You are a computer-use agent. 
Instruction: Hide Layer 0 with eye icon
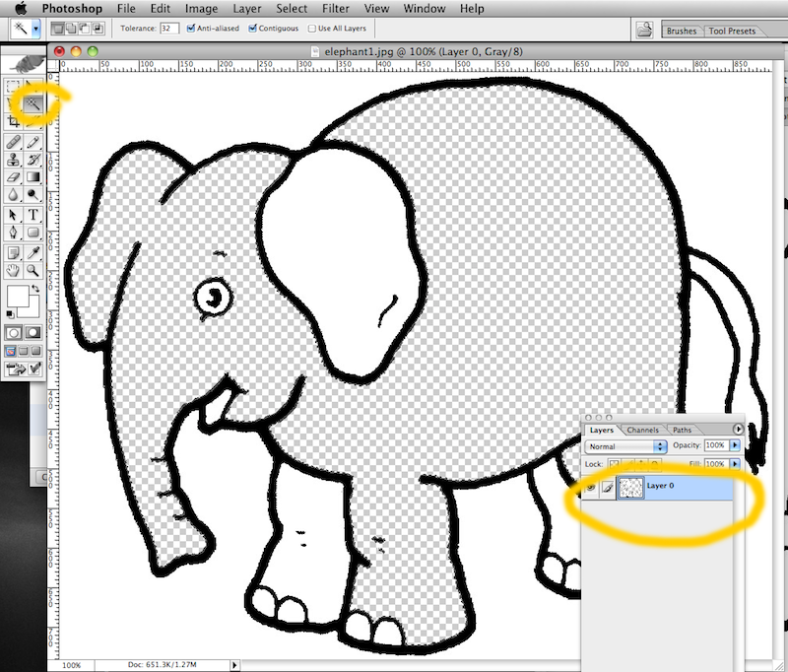590,487
